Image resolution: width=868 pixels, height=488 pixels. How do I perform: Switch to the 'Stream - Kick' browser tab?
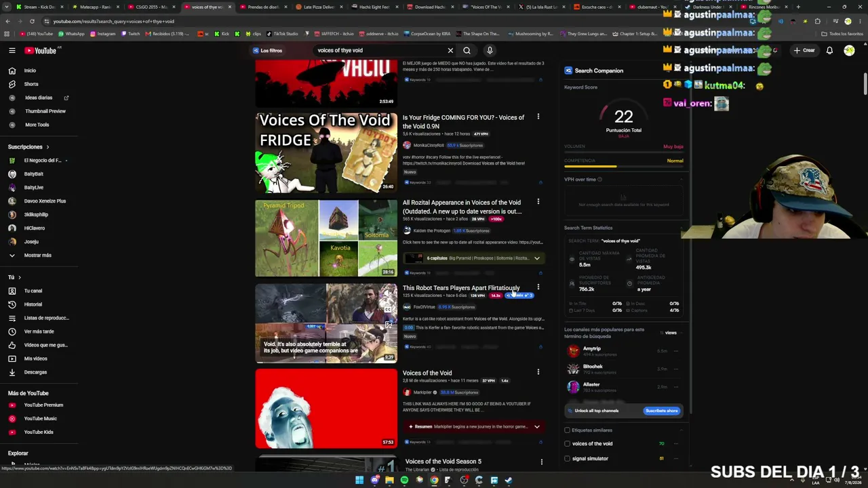click(39, 7)
